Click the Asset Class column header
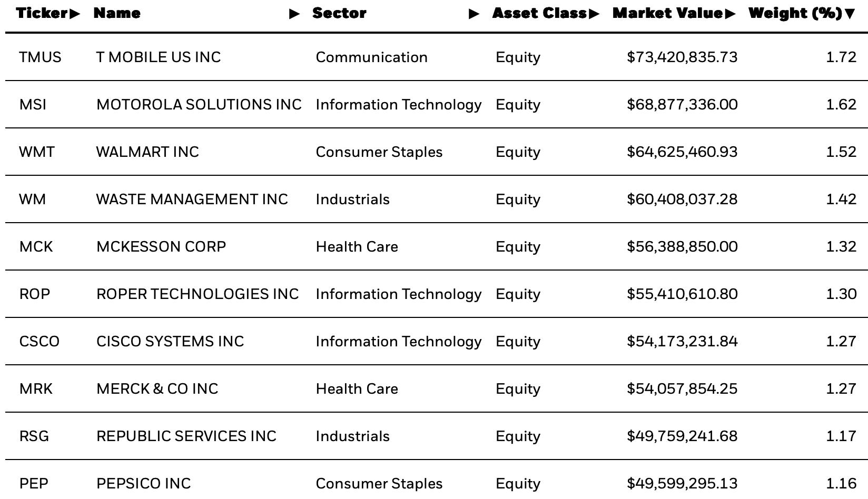 coord(539,13)
